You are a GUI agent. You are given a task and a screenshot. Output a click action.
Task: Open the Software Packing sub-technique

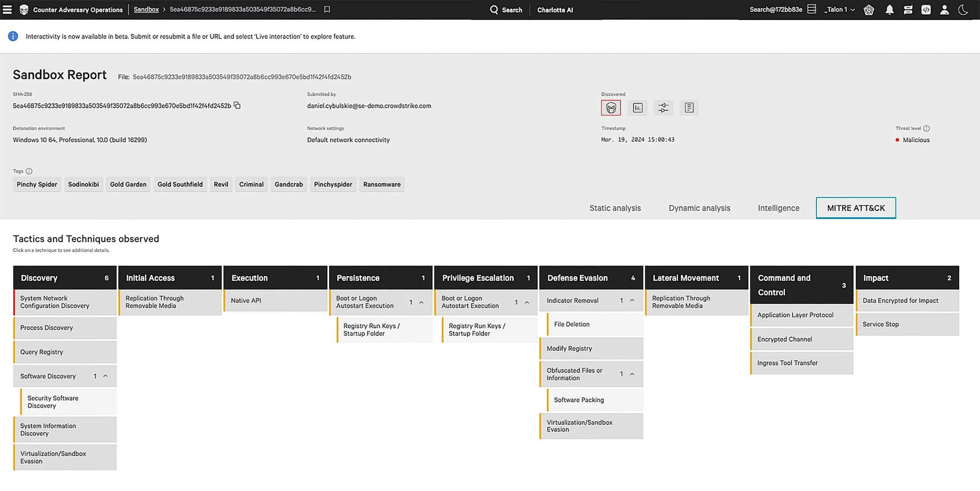[x=595, y=400]
